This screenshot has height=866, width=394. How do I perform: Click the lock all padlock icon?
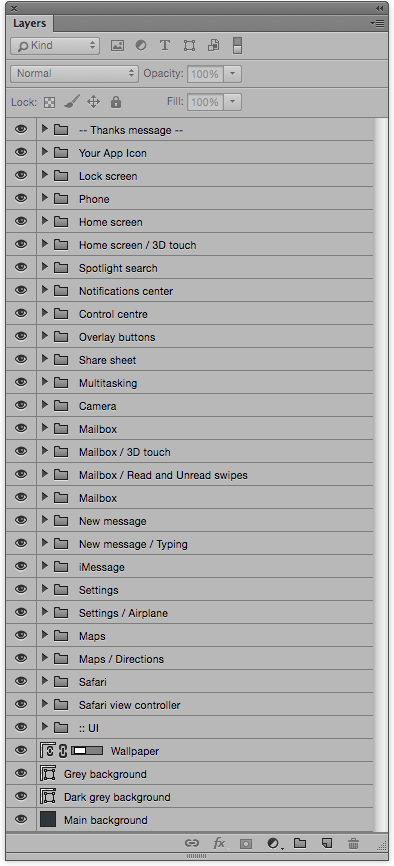115,102
